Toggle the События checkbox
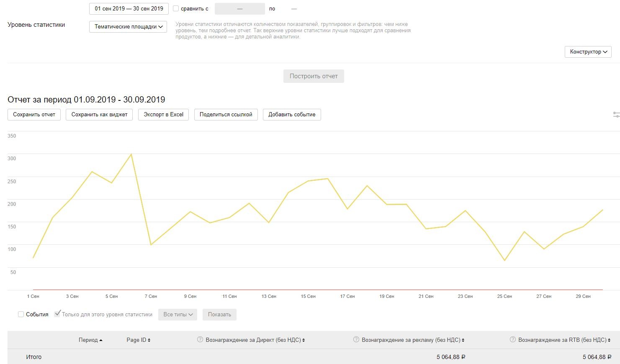 [21, 314]
